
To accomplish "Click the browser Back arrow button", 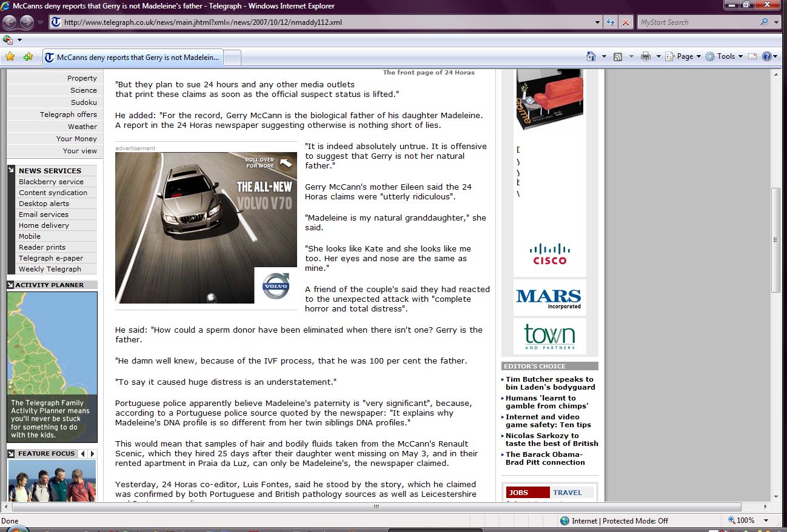I will tap(10, 22).
